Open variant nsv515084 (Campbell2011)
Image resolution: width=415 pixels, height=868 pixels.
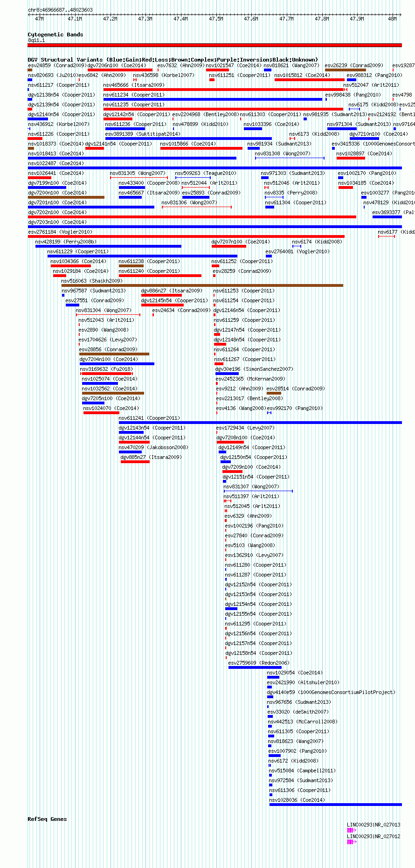302,771
